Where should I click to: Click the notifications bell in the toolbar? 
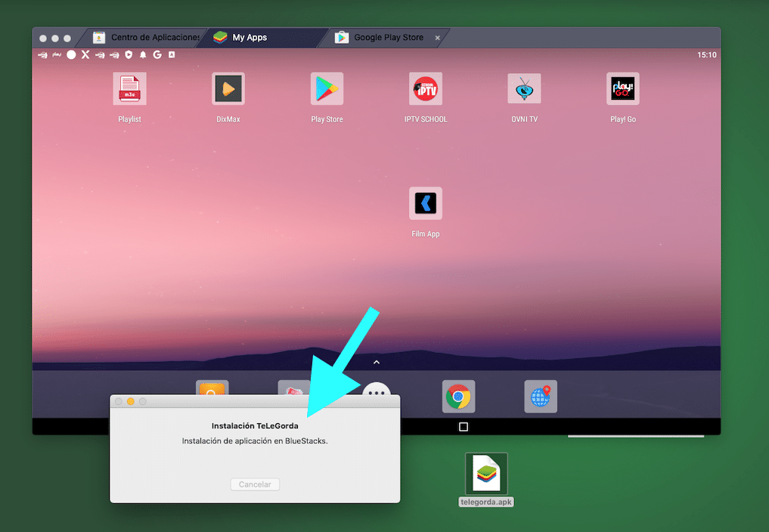coord(143,54)
